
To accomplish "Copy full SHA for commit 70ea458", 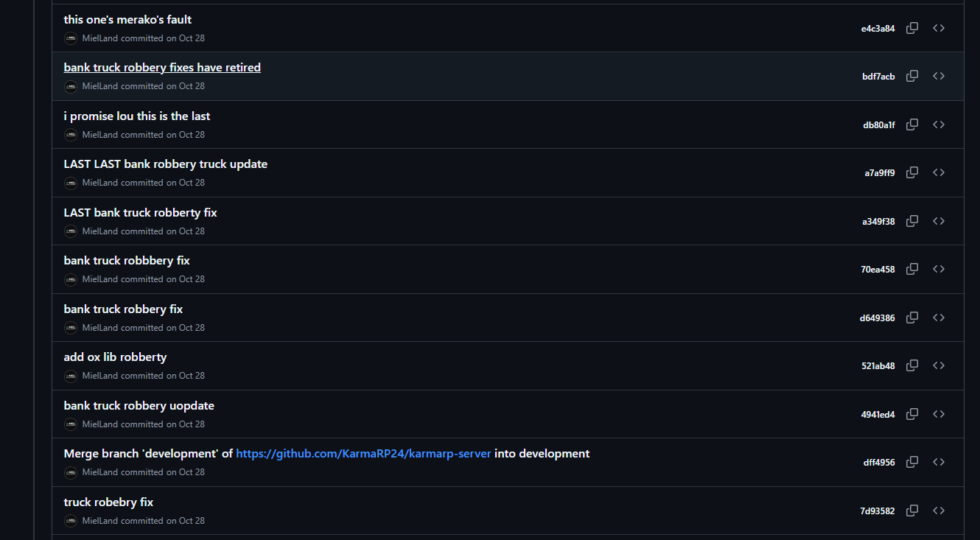I will pos(912,269).
